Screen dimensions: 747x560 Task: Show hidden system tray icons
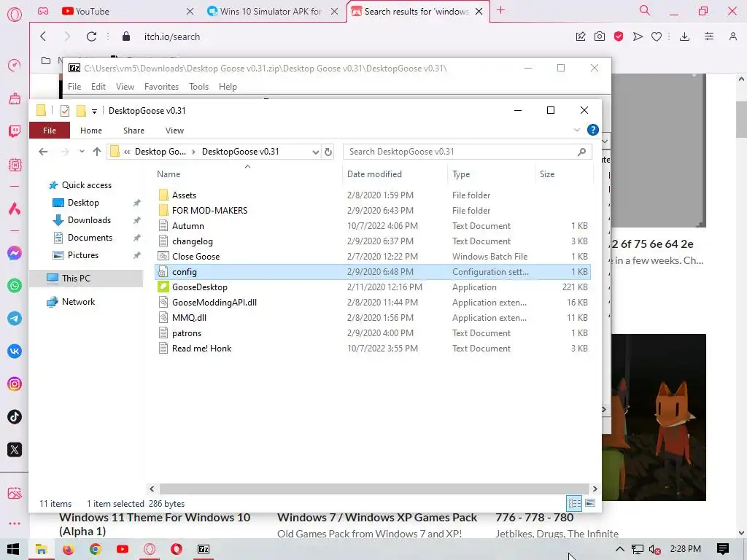pyautogui.click(x=620, y=549)
